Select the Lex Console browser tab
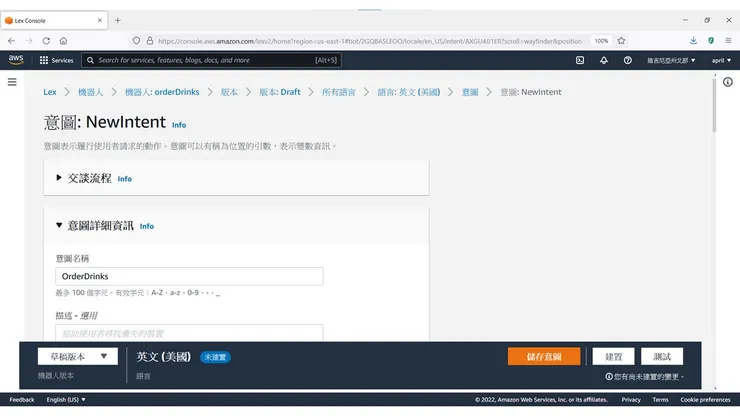Viewport: 740px width, 416px height. coord(54,20)
